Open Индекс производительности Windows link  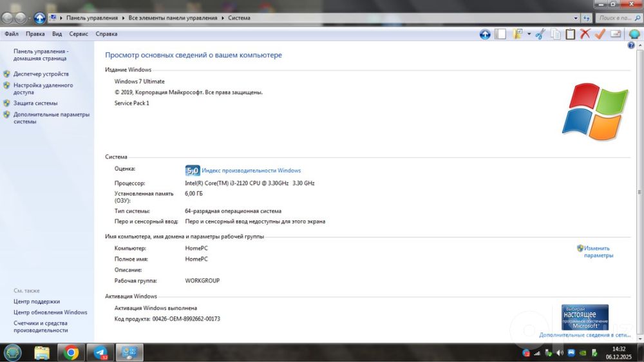[x=251, y=171]
